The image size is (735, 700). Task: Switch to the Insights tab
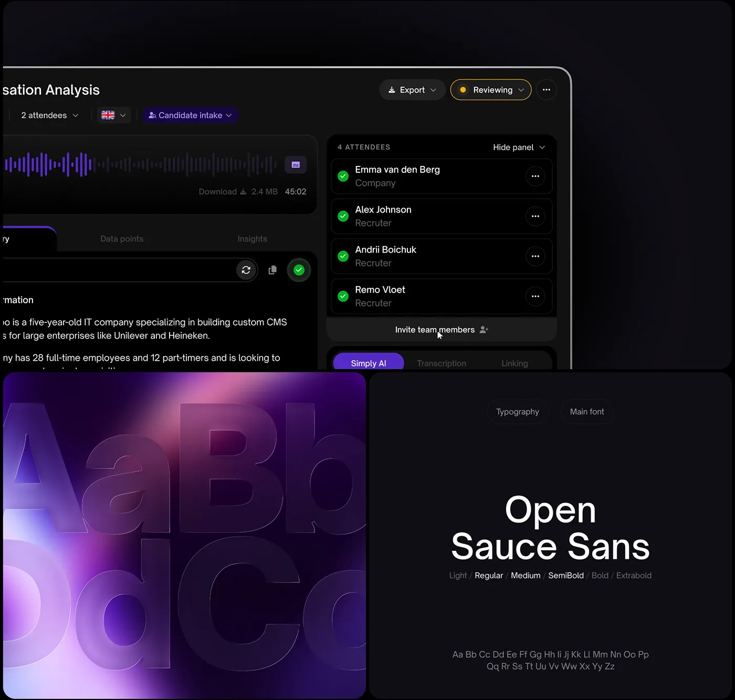pos(252,239)
